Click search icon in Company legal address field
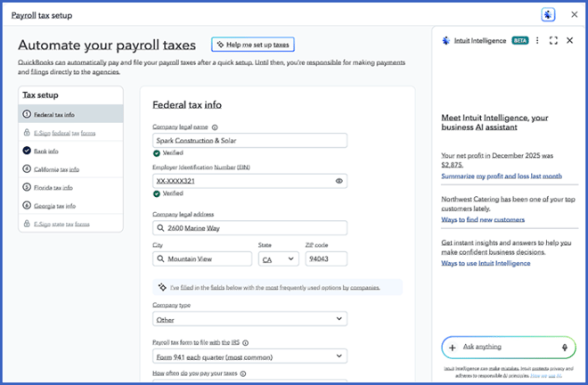 point(160,228)
